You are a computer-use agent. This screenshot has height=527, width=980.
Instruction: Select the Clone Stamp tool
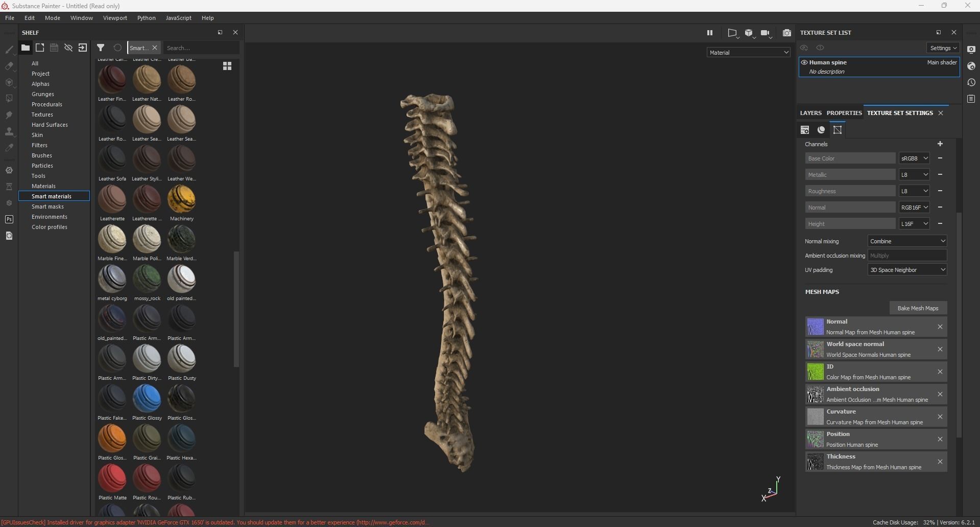pyautogui.click(x=9, y=132)
